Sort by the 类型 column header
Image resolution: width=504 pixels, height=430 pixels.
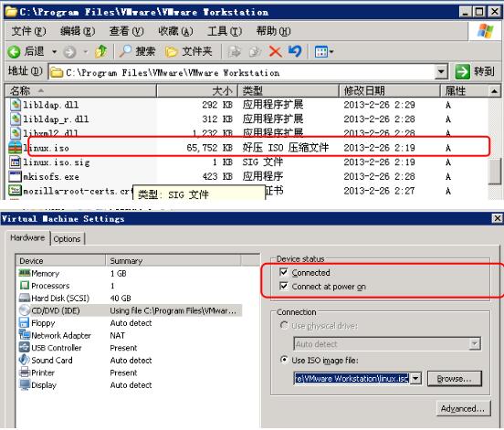coord(289,91)
